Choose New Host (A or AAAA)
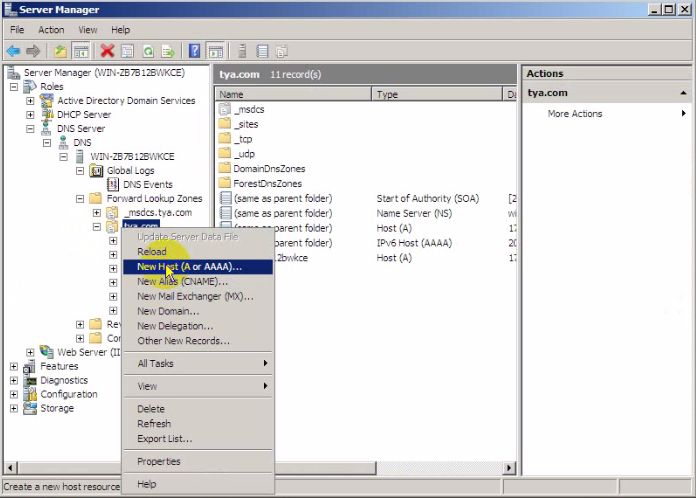 click(x=198, y=267)
